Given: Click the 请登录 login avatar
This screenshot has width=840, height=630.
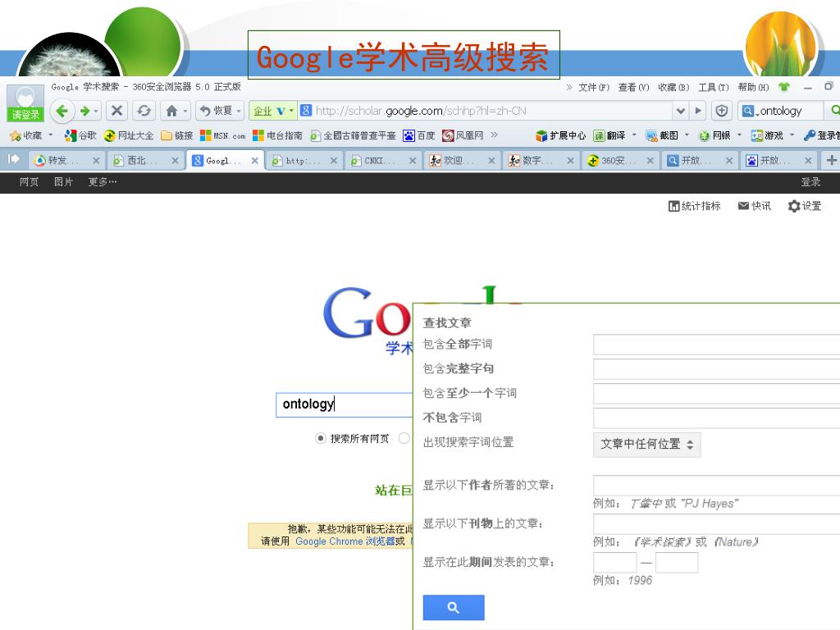Looking at the screenshot, I should (x=25, y=103).
